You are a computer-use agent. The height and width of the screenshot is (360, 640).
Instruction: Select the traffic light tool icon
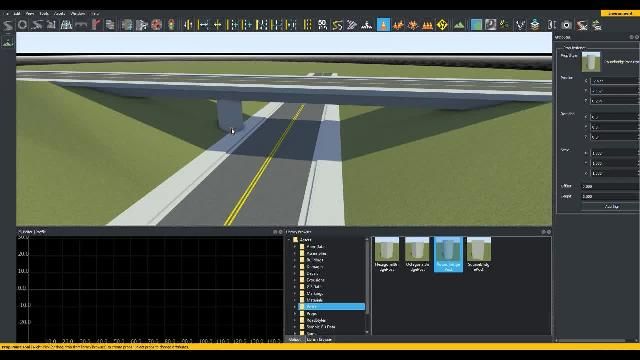171,25
